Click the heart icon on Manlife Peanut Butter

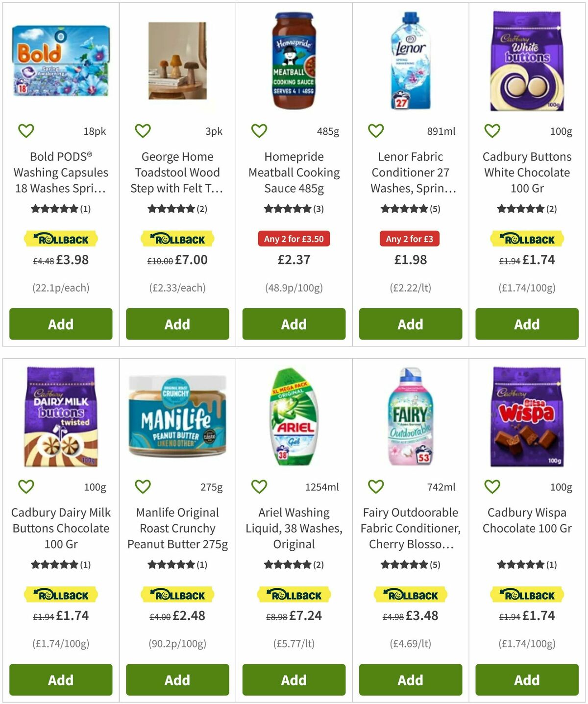click(x=142, y=486)
